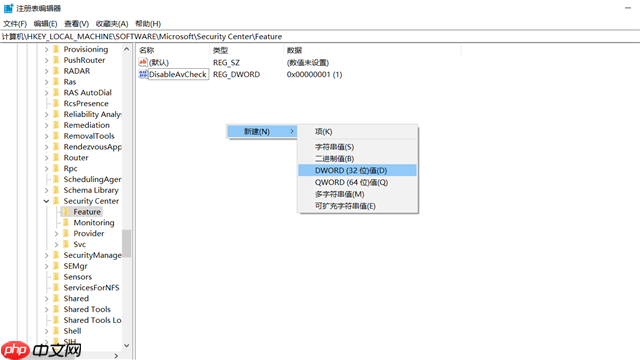Click the tree horizontal scroll-right arrow
640x360 pixels.
116,356
